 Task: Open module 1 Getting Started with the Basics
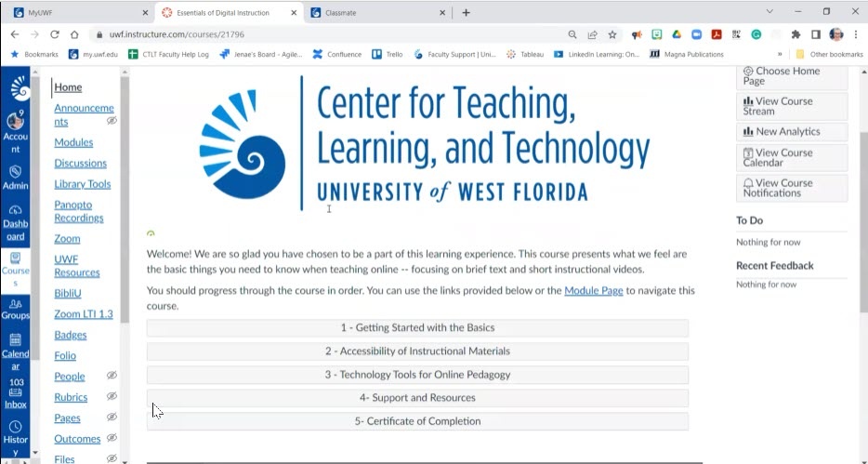coord(417,328)
